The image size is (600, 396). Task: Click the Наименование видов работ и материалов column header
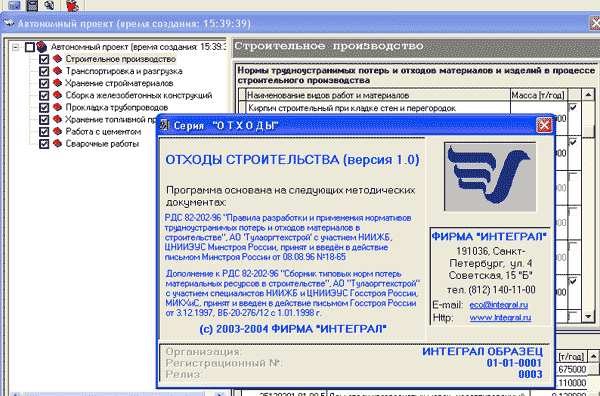pos(378,95)
